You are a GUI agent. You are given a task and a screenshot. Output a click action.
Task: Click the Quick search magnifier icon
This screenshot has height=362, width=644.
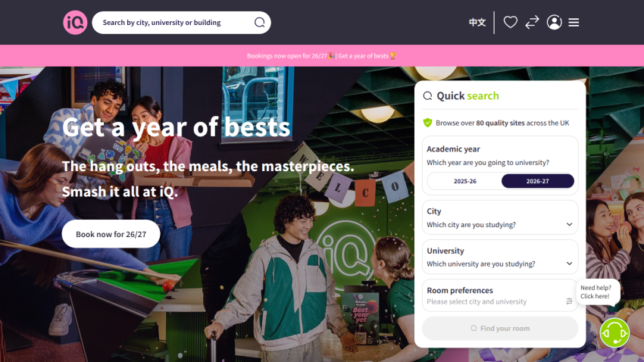[x=427, y=95]
